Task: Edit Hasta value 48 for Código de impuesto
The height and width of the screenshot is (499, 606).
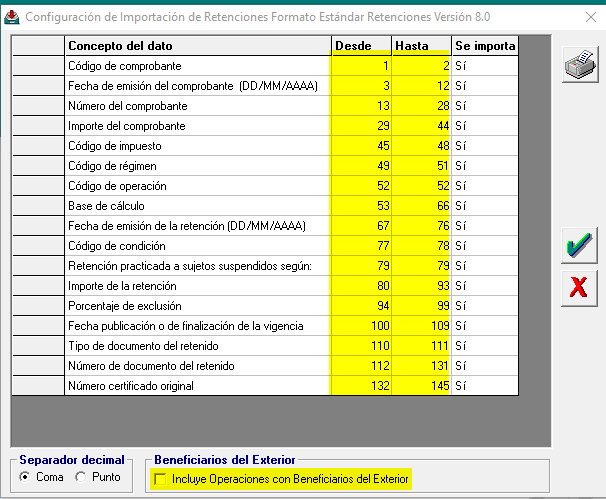Action: pyautogui.click(x=421, y=146)
